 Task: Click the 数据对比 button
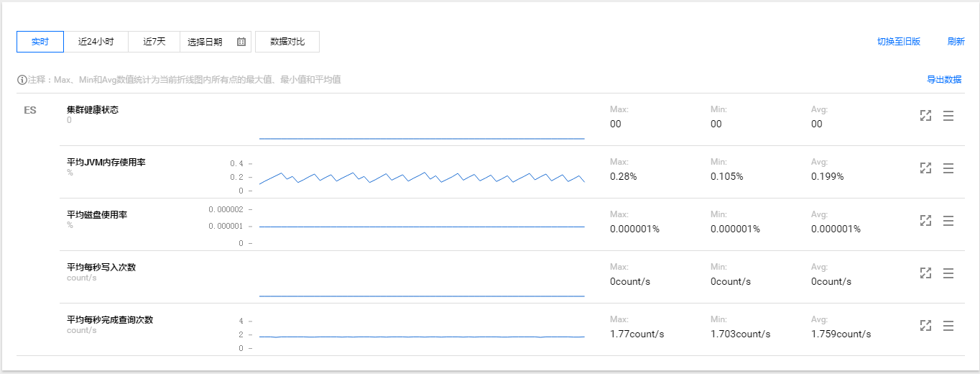pyautogui.click(x=287, y=42)
